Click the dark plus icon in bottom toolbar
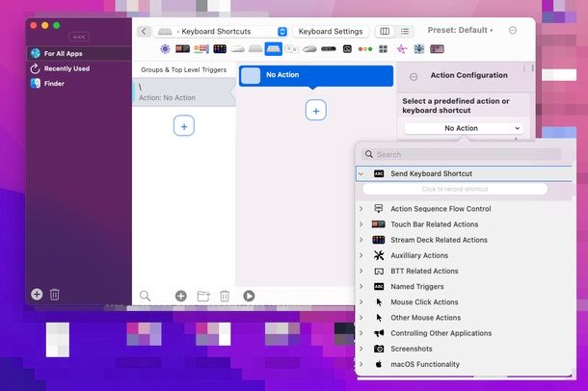The image size is (588, 391). pos(181,296)
